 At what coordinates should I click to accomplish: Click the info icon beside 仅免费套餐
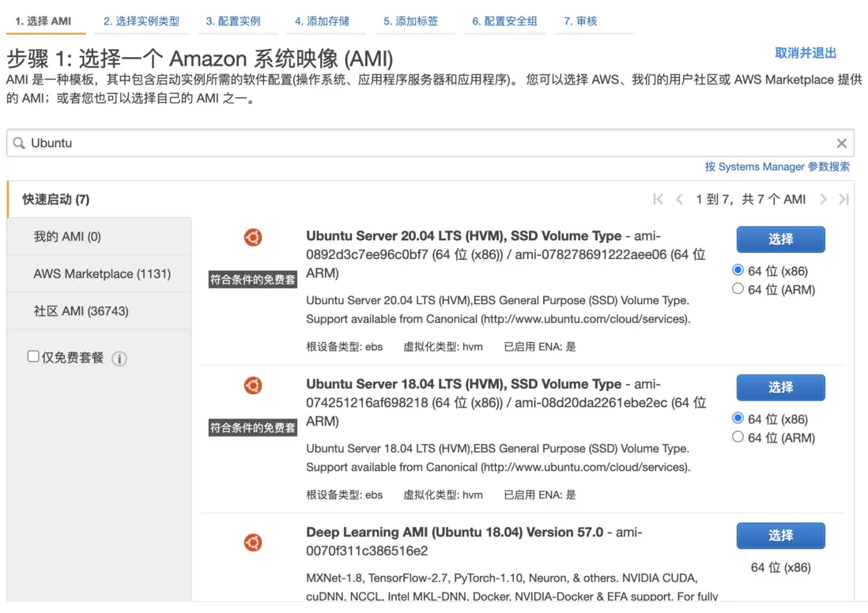click(119, 359)
